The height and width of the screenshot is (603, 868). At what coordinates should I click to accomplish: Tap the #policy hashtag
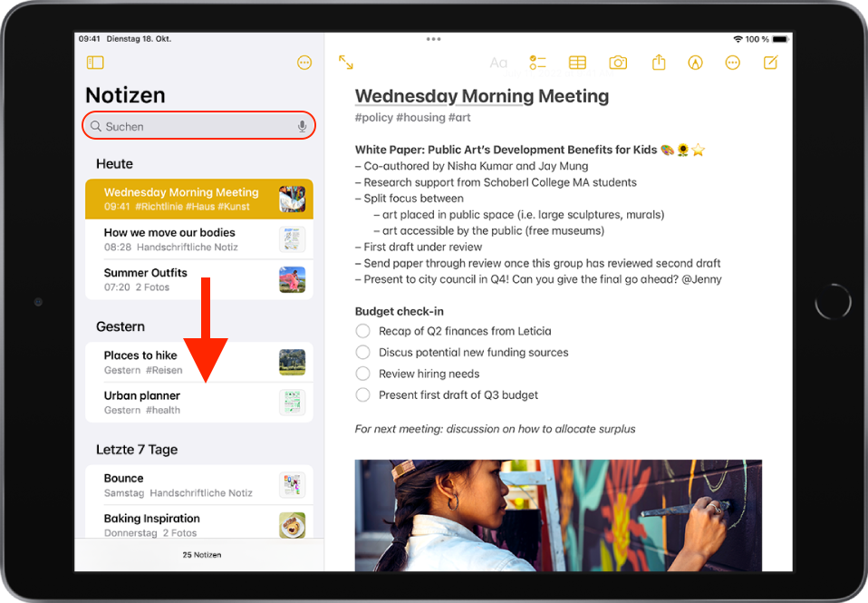(372, 118)
